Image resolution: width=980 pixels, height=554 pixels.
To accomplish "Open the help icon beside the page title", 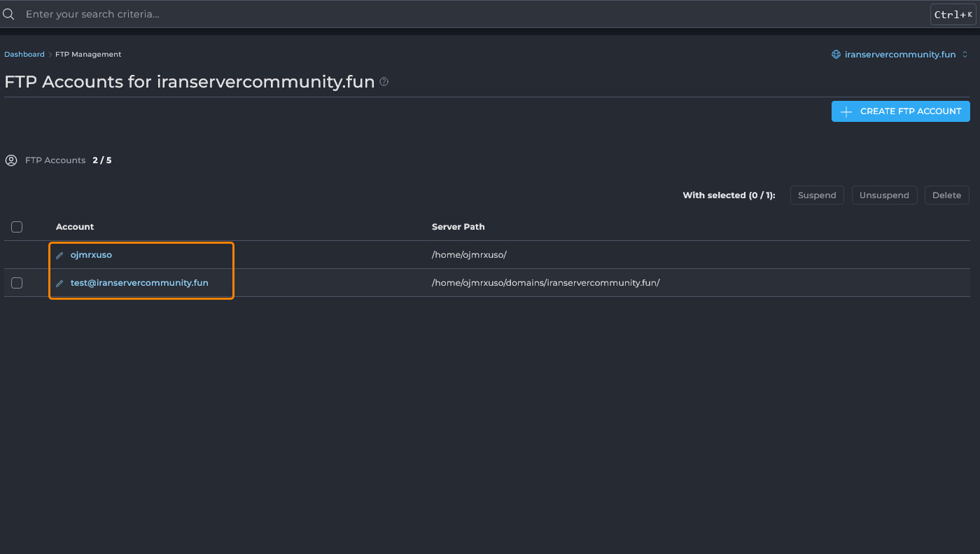I will coord(384,82).
